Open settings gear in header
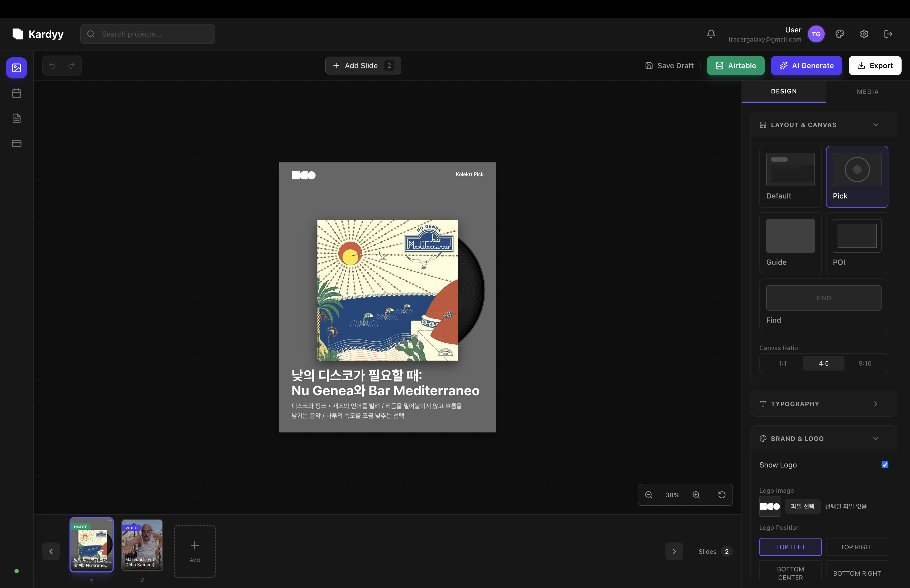 click(x=864, y=34)
